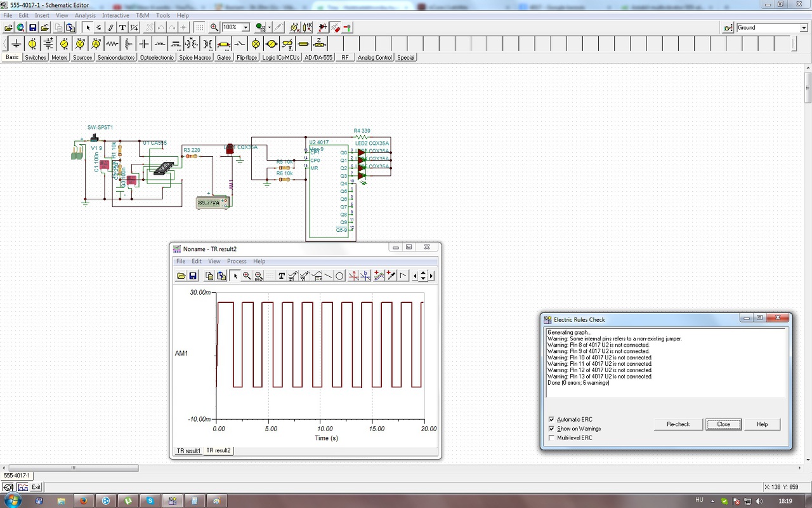Select the lamp component icon
Viewport: 812px width, 508px height.
pyautogui.click(x=256, y=44)
